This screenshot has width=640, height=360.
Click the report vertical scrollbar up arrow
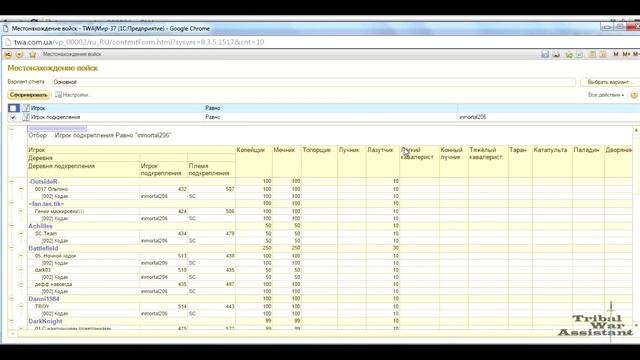pyautogui.click(x=636, y=130)
